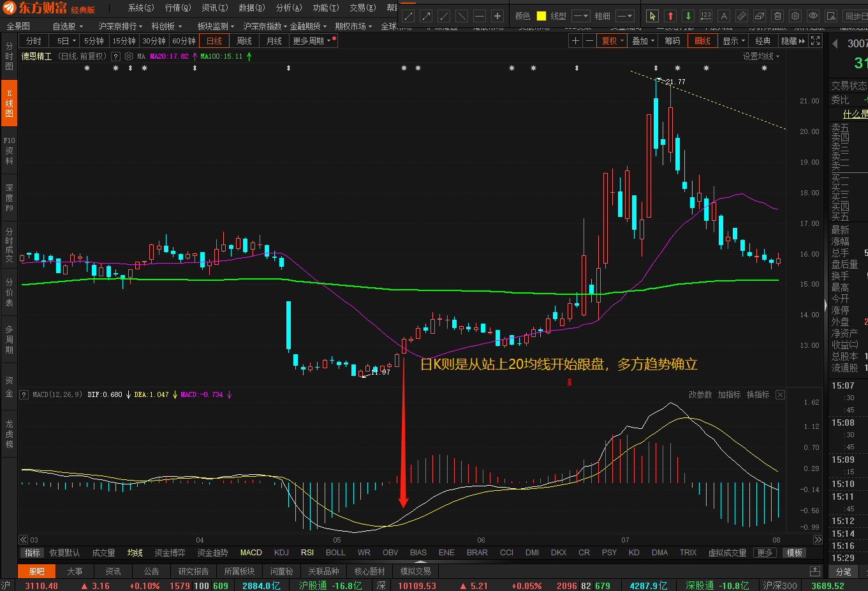Open the 研究报告 bottom tab
This screenshot has height=591, width=868.
pyautogui.click(x=193, y=571)
